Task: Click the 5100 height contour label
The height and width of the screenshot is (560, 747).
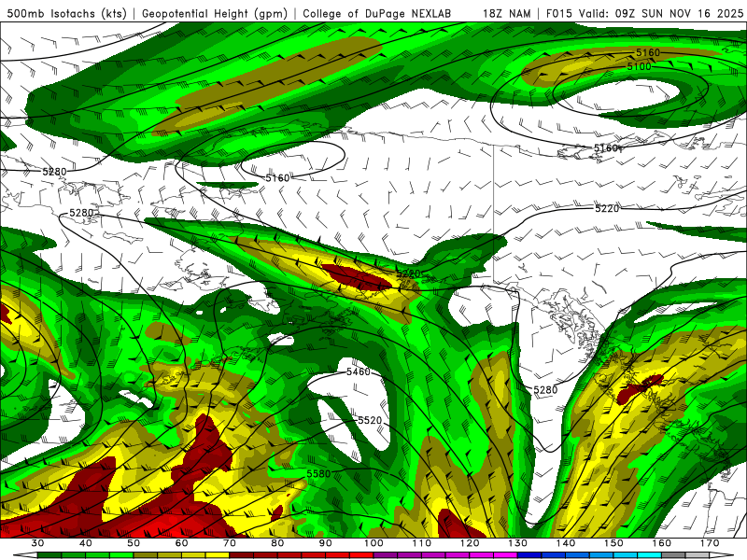Action: pyautogui.click(x=639, y=66)
